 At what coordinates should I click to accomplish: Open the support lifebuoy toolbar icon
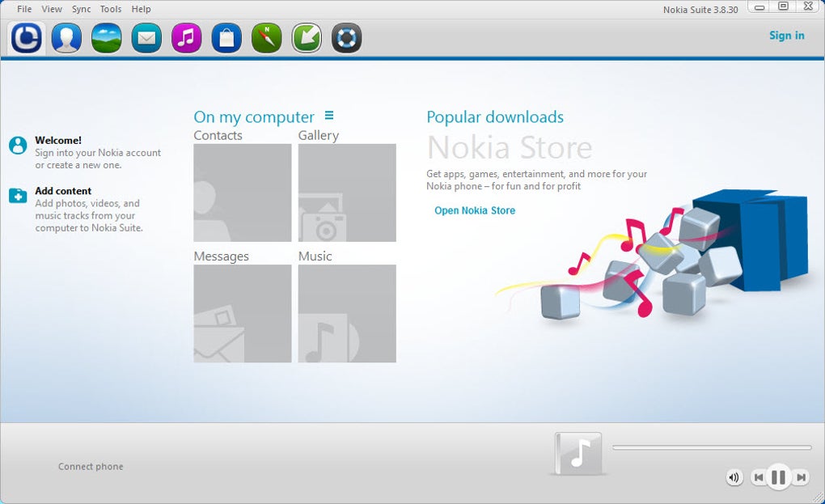coord(346,38)
